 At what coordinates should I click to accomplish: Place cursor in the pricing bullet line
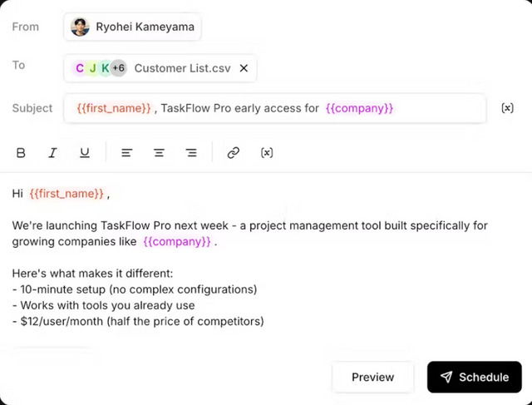coord(138,321)
